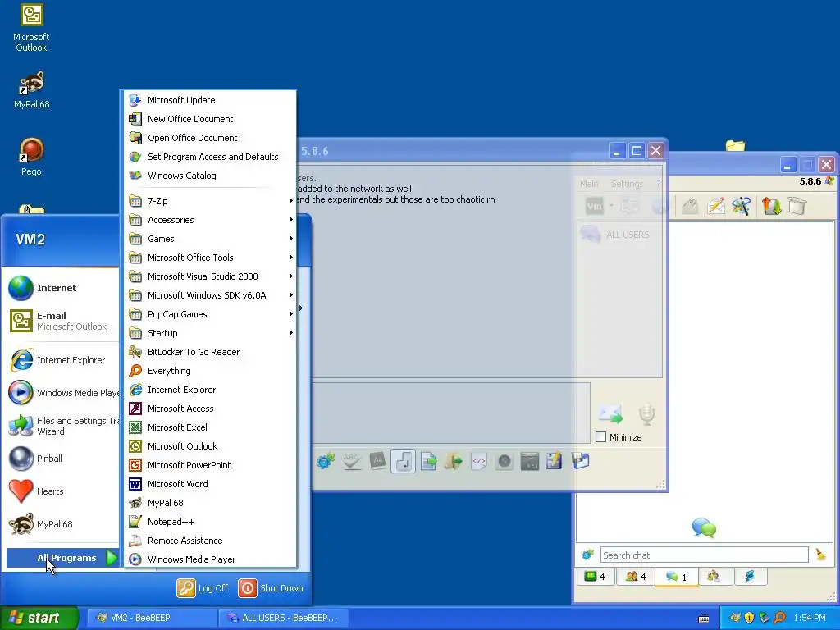The image size is (840, 630).
Task: Open chat settings gear icon in toolbar
Action: 326,461
